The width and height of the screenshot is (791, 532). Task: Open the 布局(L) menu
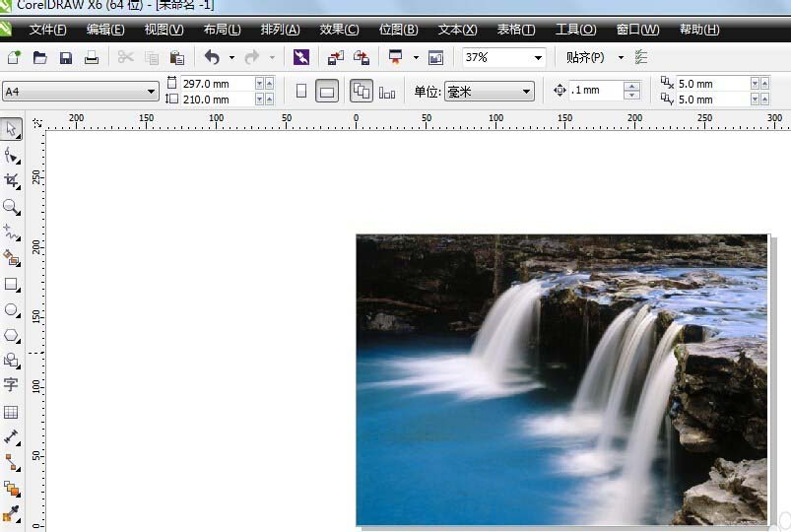click(x=223, y=30)
